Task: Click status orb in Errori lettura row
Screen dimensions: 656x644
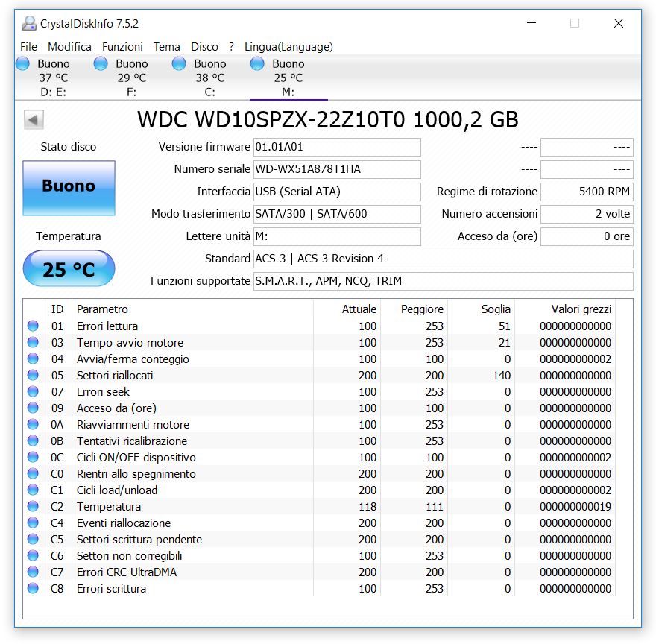Action: click(33, 326)
